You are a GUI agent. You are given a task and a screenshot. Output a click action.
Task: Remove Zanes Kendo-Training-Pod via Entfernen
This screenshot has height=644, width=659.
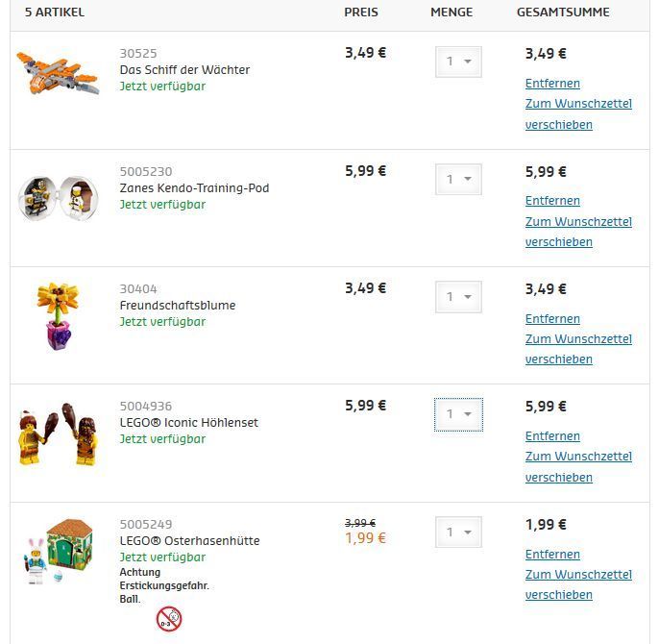tap(552, 201)
